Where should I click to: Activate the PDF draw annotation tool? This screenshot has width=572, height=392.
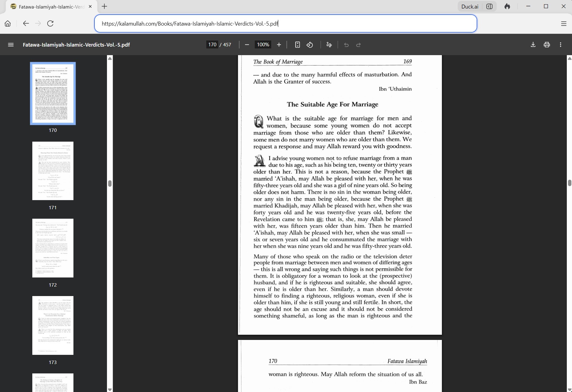329,45
